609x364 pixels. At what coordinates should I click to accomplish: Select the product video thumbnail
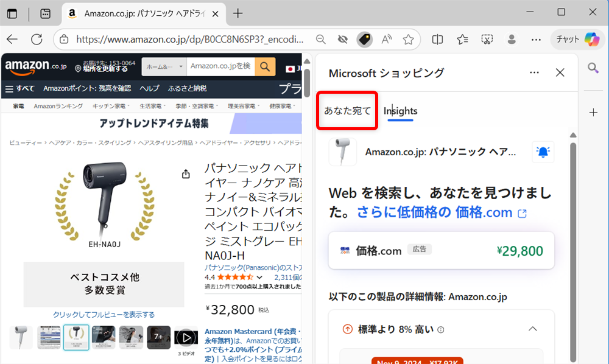pyautogui.click(x=186, y=337)
